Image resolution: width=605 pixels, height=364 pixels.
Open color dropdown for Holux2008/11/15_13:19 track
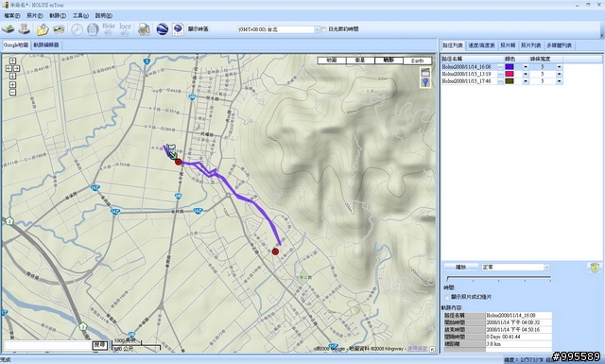pos(526,74)
